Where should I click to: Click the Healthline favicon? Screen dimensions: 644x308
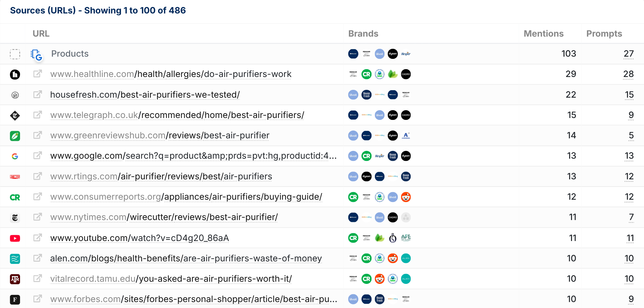pos(15,74)
